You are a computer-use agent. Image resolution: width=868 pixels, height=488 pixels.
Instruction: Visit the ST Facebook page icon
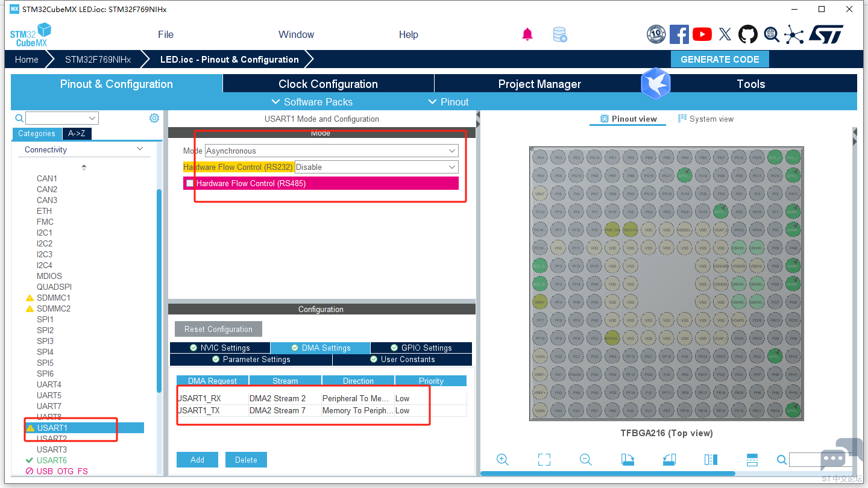679,34
